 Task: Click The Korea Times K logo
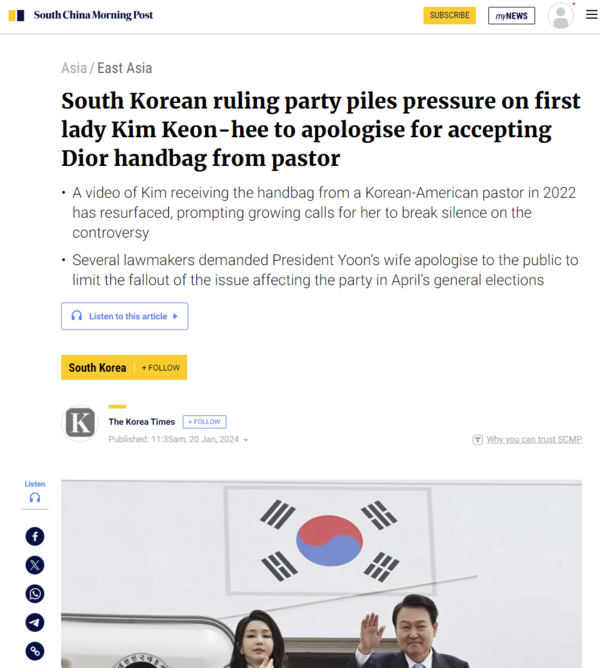[x=80, y=423]
